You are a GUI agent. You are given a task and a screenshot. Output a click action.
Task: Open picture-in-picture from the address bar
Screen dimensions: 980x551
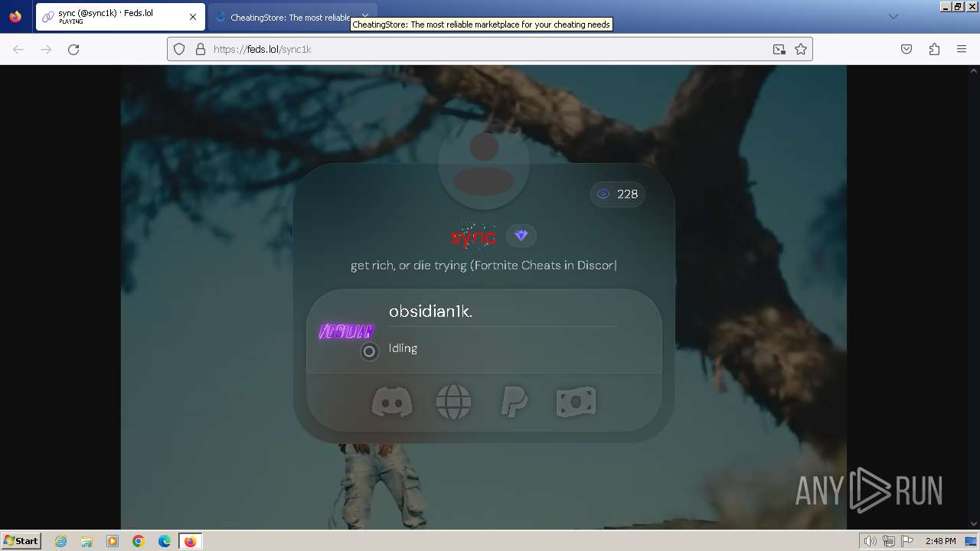(x=779, y=49)
